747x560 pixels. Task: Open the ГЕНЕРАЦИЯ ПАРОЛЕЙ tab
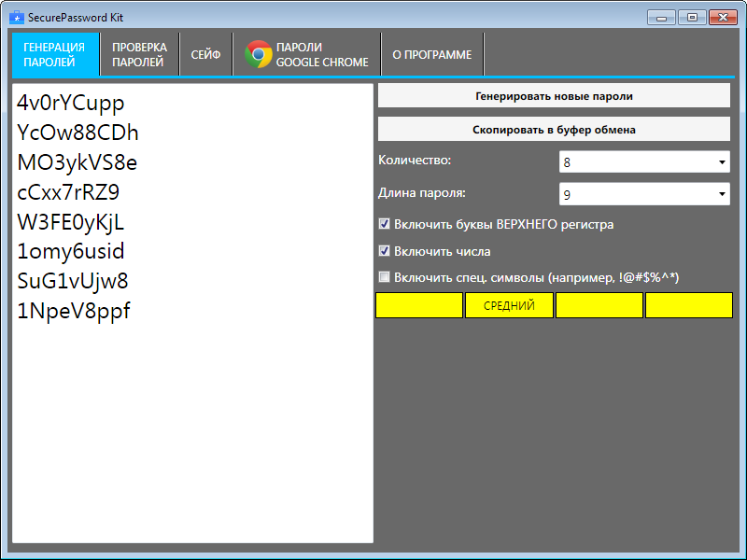(55, 54)
